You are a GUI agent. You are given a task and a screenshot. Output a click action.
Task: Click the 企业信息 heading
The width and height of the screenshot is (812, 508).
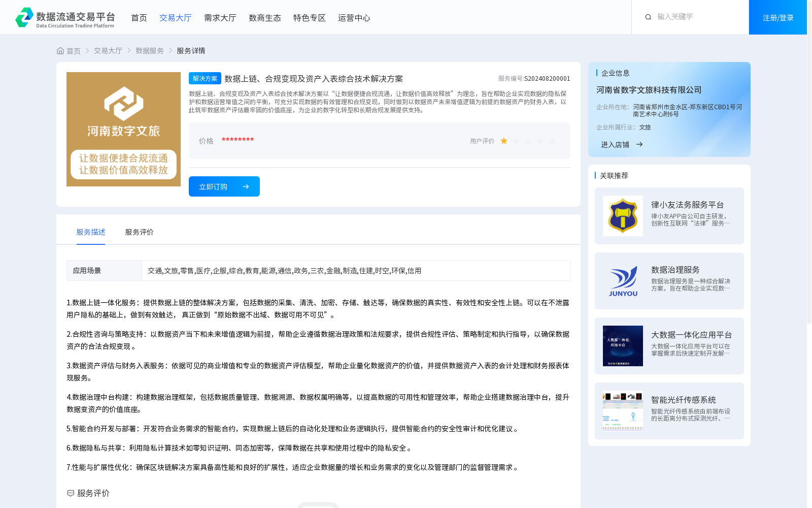pyautogui.click(x=616, y=73)
